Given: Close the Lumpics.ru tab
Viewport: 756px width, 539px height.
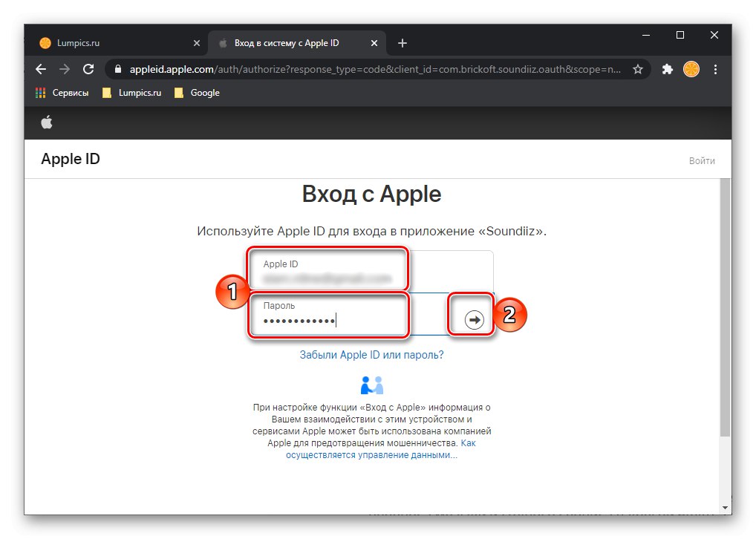Looking at the screenshot, I should tap(196, 43).
